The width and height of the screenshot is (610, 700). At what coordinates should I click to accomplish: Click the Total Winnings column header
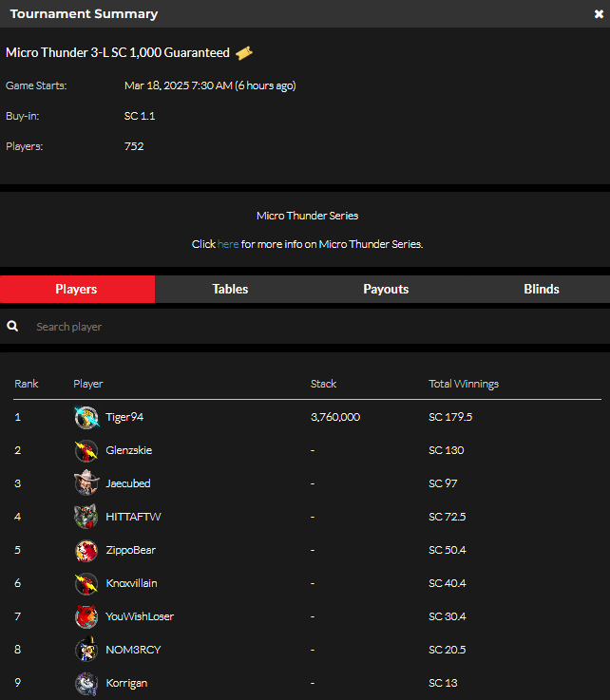464,384
